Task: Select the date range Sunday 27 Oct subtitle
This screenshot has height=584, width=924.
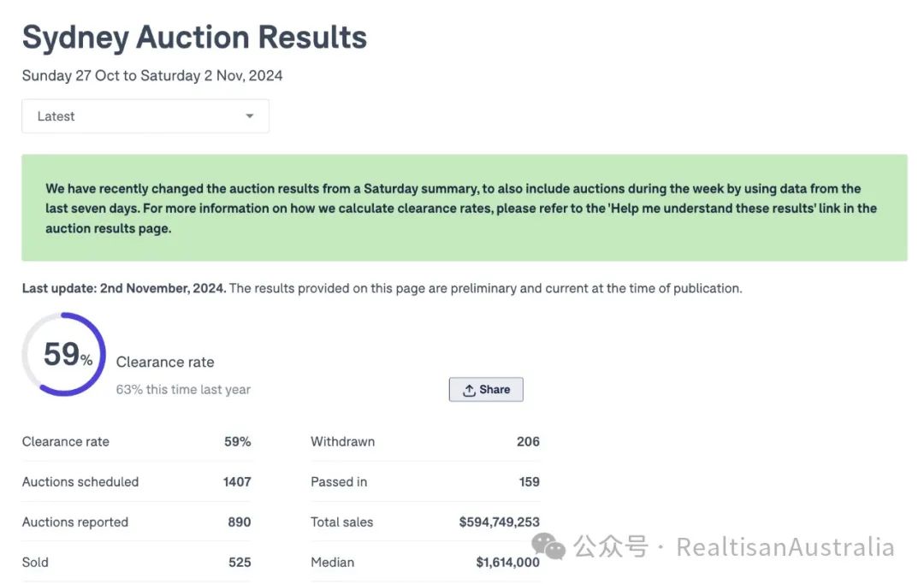Action: pos(152,75)
